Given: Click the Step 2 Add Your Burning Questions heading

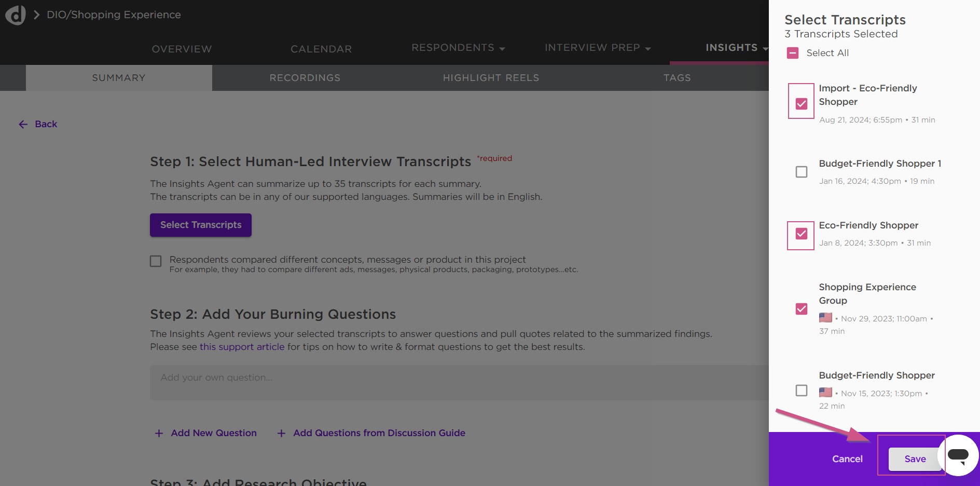Looking at the screenshot, I should pos(273,314).
